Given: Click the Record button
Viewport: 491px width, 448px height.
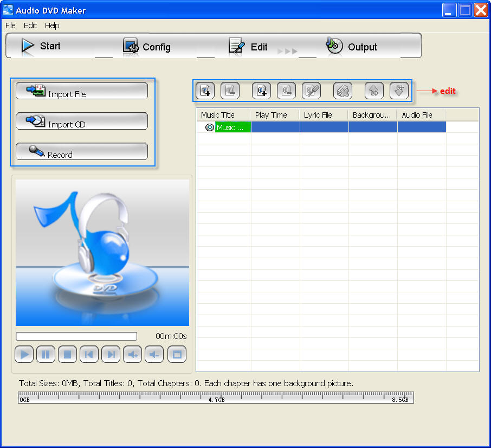Looking at the screenshot, I should point(82,151).
